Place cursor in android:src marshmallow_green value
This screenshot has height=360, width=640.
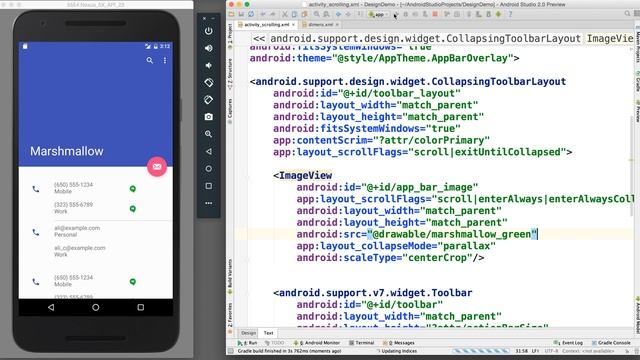[452, 234]
